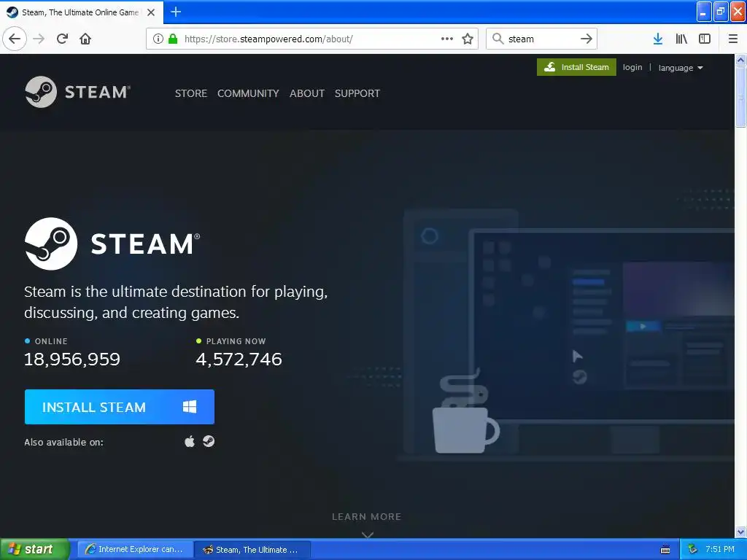This screenshot has width=747, height=560.
Task: Click into the search field containing steam
Action: coord(542,39)
